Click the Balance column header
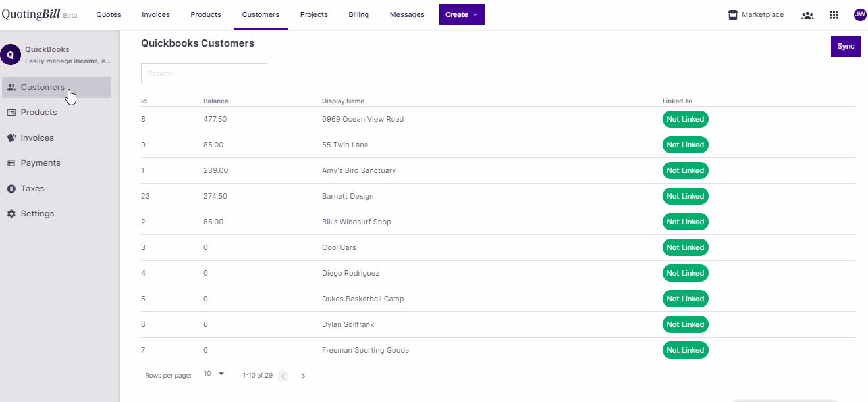Screen dimensions: 868x402 (216, 101)
